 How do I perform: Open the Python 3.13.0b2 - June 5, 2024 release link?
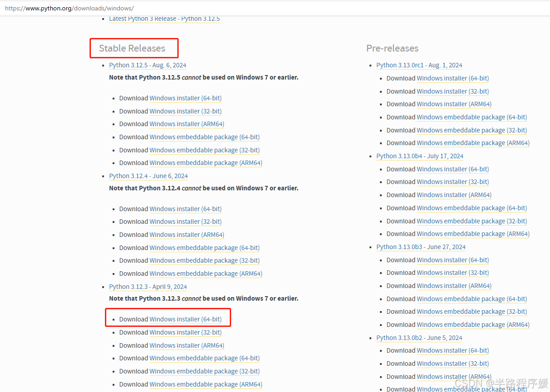click(x=419, y=338)
